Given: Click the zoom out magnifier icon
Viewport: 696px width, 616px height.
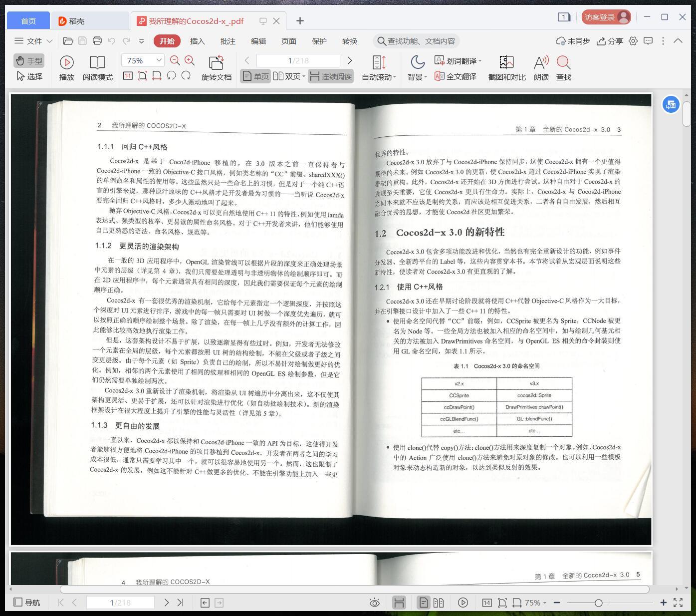Looking at the screenshot, I should click(x=175, y=60).
